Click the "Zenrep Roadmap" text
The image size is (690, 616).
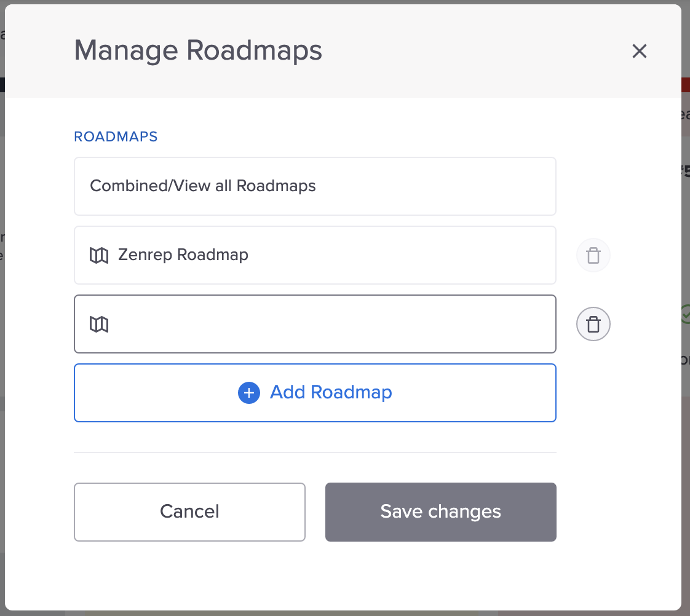[x=183, y=255]
